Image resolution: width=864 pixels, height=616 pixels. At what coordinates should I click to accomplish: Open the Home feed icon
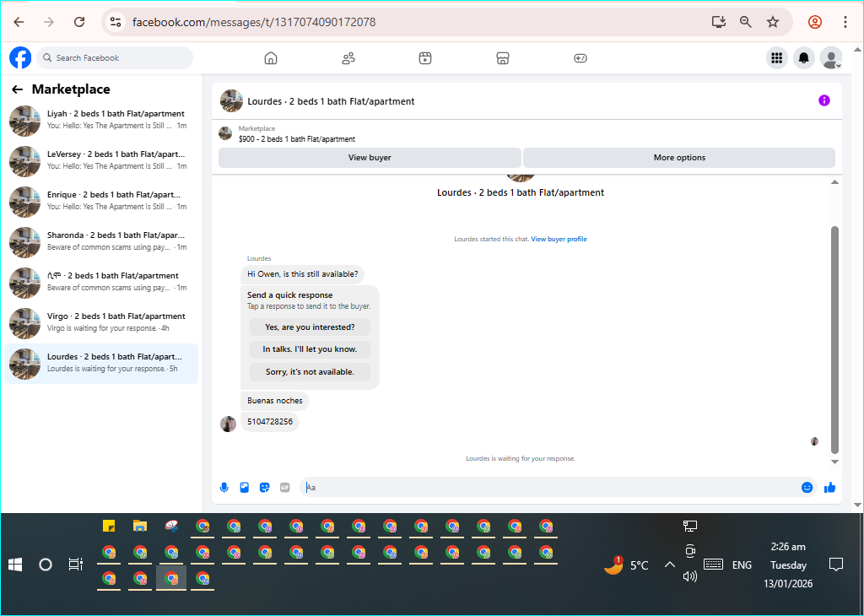271,58
